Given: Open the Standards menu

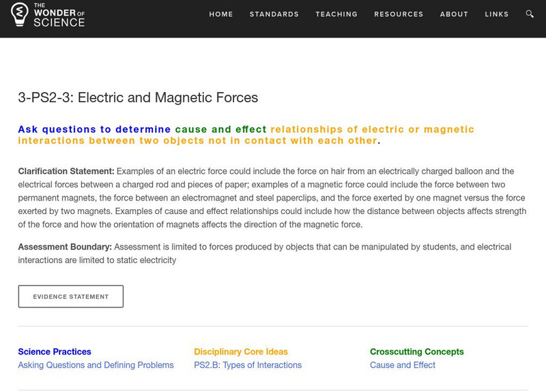Looking at the screenshot, I should pos(274,14).
